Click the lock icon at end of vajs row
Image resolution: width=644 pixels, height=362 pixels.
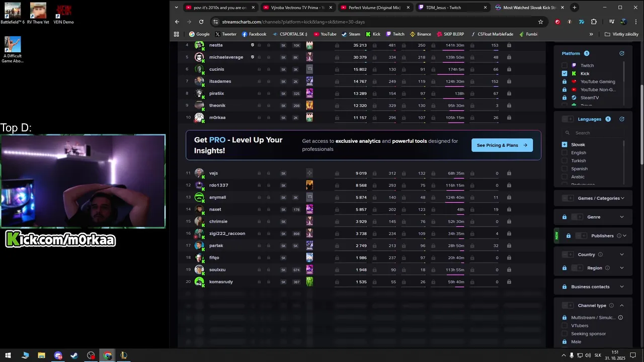[509, 173]
